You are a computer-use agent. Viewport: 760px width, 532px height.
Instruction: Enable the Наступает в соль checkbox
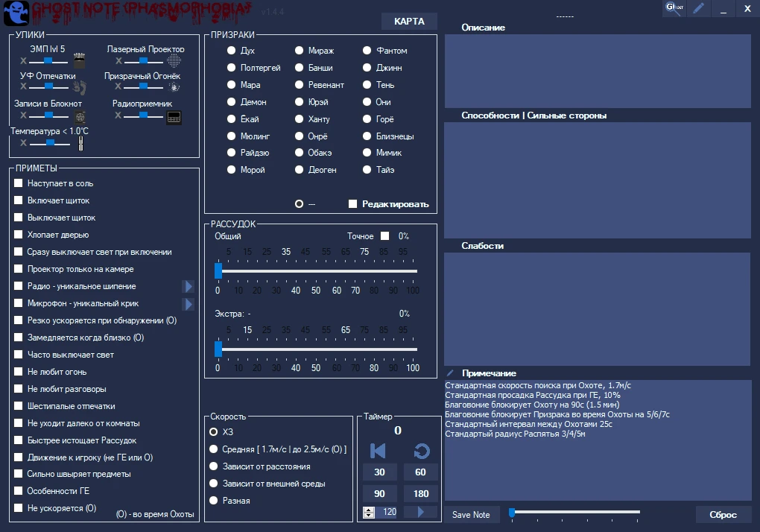click(x=19, y=183)
